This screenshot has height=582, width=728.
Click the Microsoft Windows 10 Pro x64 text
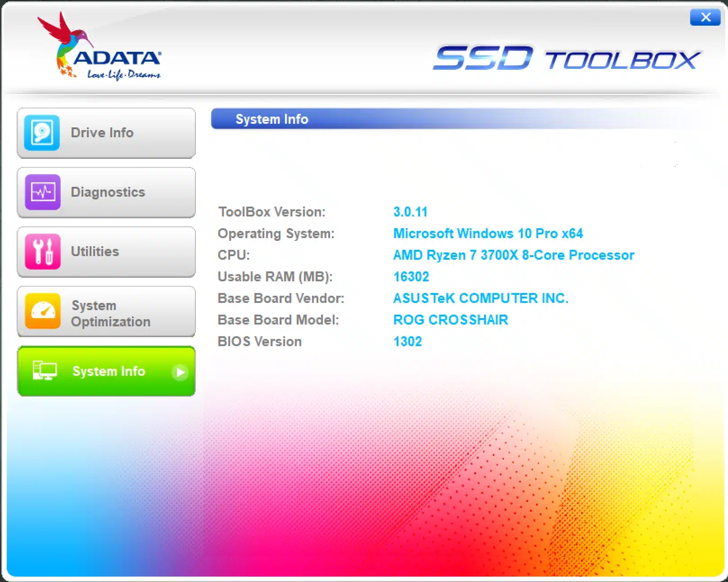pyautogui.click(x=488, y=234)
